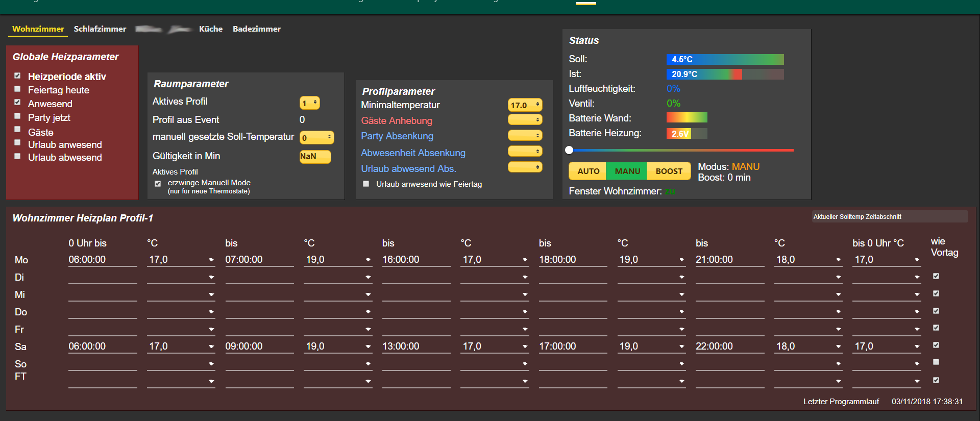Click the Party Absenkung label link
The height and width of the screenshot is (421, 980).
[x=397, y=136]
